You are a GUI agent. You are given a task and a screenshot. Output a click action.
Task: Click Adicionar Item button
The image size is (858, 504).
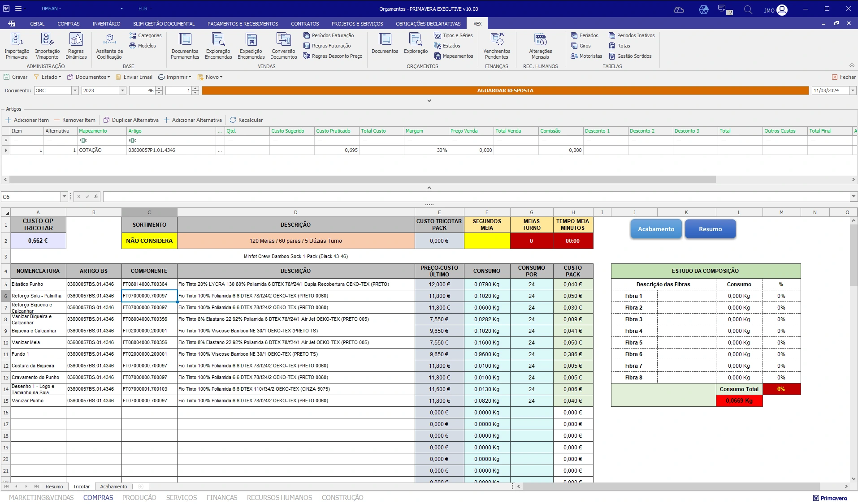pos(27,120)
